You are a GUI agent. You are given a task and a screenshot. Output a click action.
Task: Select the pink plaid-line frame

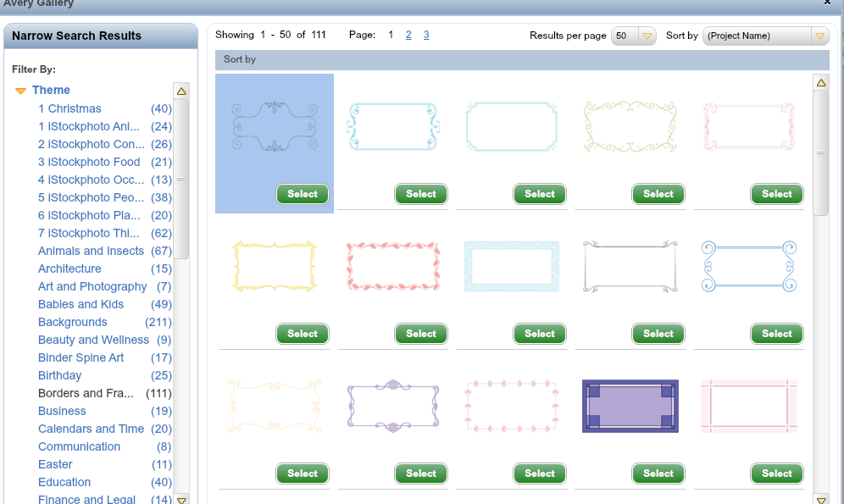(x=777, y=474)
